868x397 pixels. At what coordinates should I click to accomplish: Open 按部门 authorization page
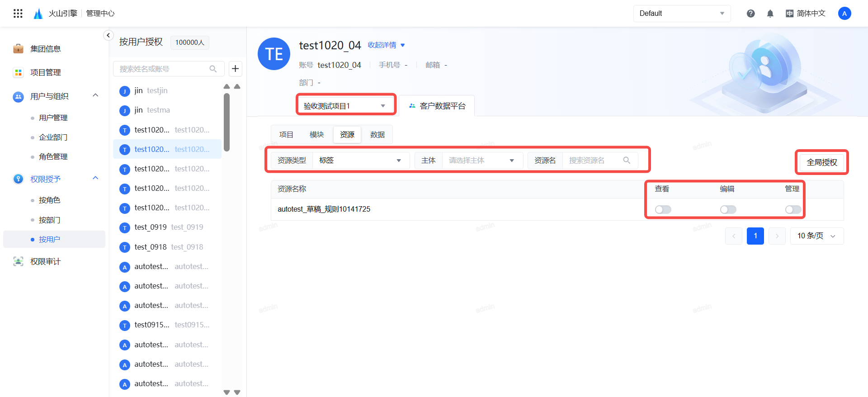point(50,220)
